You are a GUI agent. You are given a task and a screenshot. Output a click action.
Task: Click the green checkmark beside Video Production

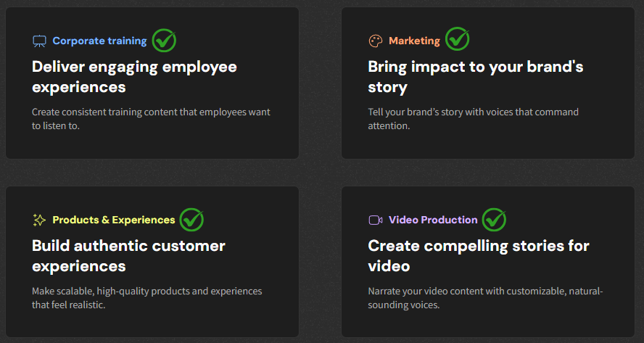[494, 219]
